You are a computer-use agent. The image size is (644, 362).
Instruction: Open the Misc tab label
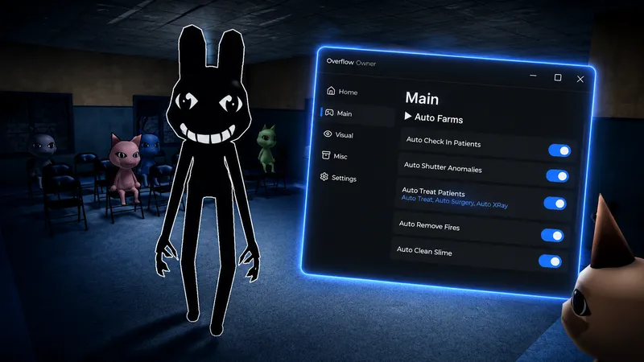click(341, 156)
